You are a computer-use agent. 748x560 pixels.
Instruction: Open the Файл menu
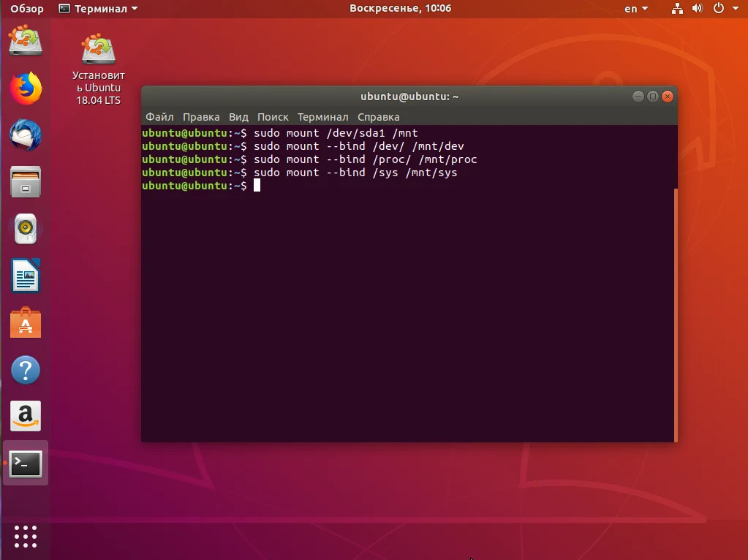[159, 117]
